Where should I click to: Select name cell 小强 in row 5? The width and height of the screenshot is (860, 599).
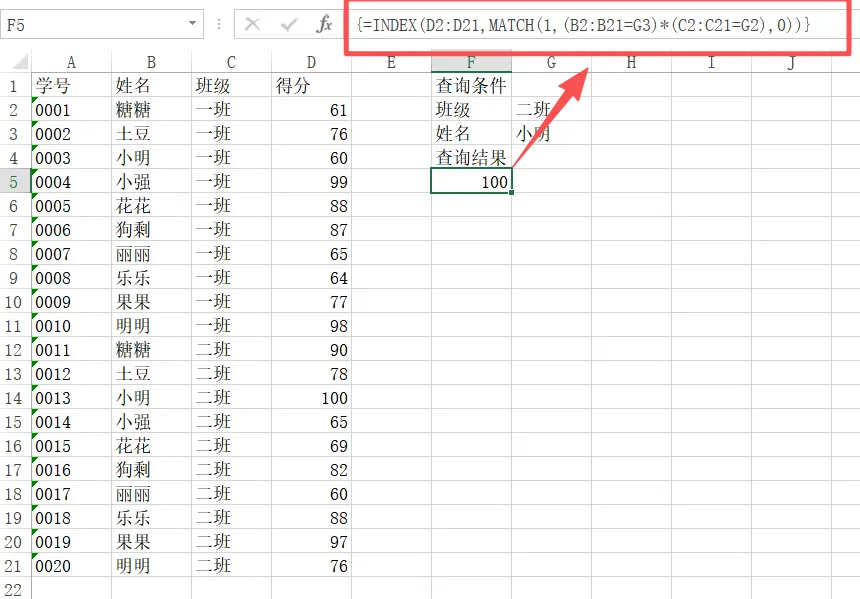click(151, 182)
